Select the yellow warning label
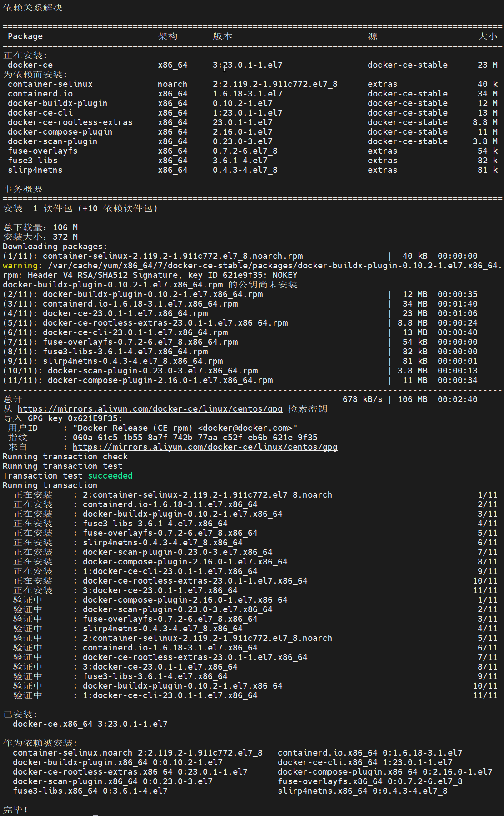The height and width of the screenshot is (816, 504). click(x=20, y=266)
